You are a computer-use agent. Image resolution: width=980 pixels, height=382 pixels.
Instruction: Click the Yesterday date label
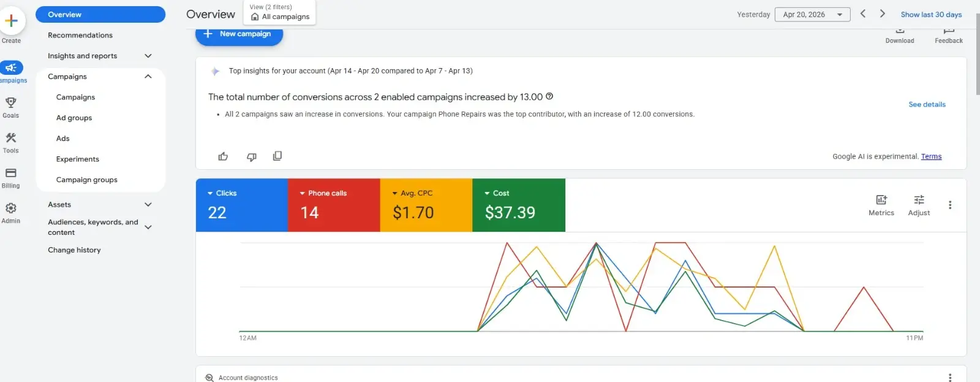753,15
